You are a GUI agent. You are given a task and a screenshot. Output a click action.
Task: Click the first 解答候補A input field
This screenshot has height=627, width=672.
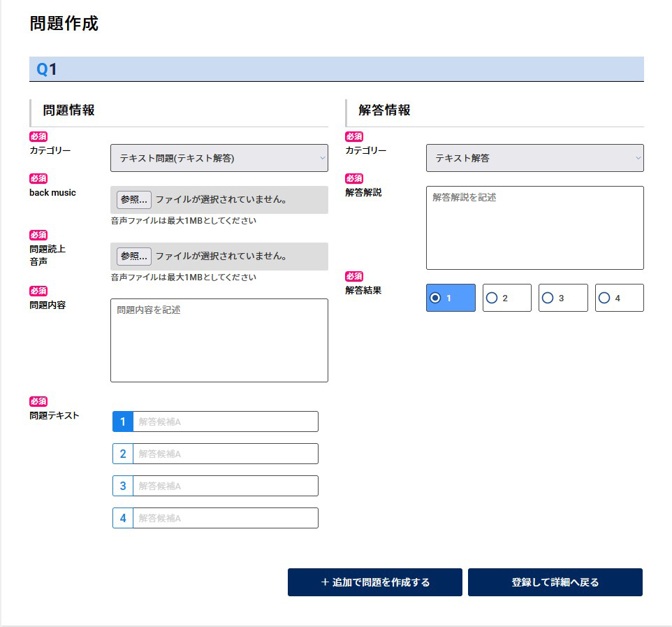point(225,421)
